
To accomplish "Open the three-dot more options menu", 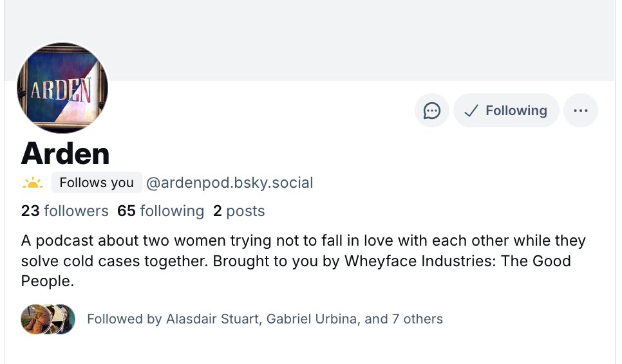I will (x=581, y=111).
